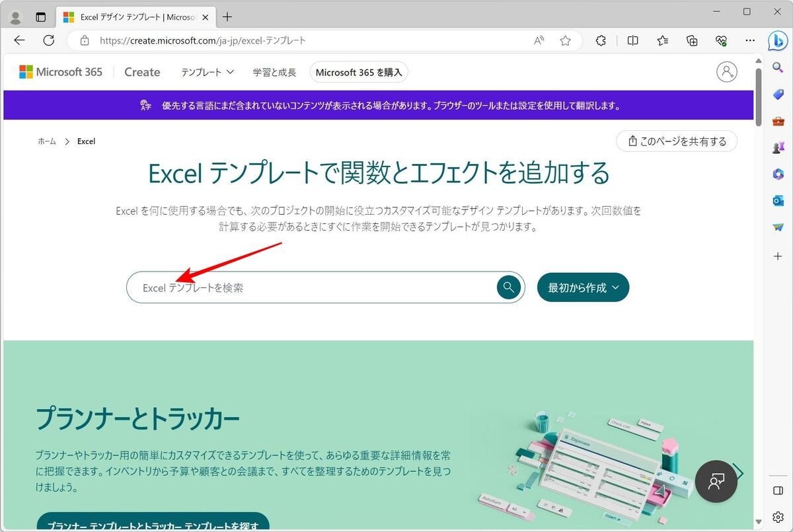793x532 pixels.
Task: View site information lock icon
Action: (x=84, y=40)
